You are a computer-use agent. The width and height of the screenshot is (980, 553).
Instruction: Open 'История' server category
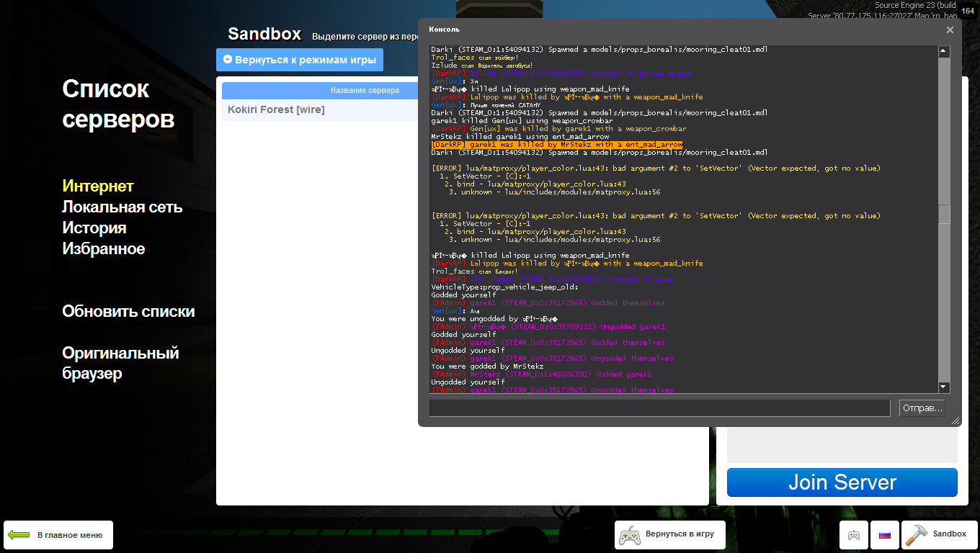pos(94,228)
